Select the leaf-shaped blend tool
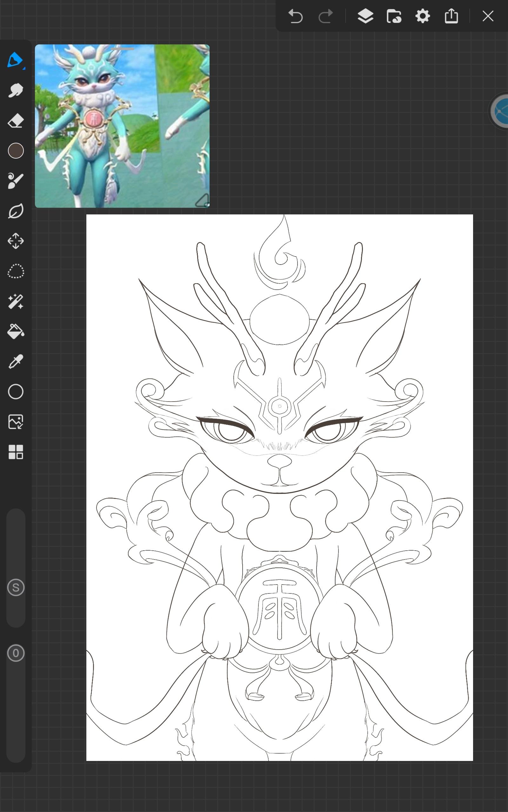508x812 pixels. (16, 211)
